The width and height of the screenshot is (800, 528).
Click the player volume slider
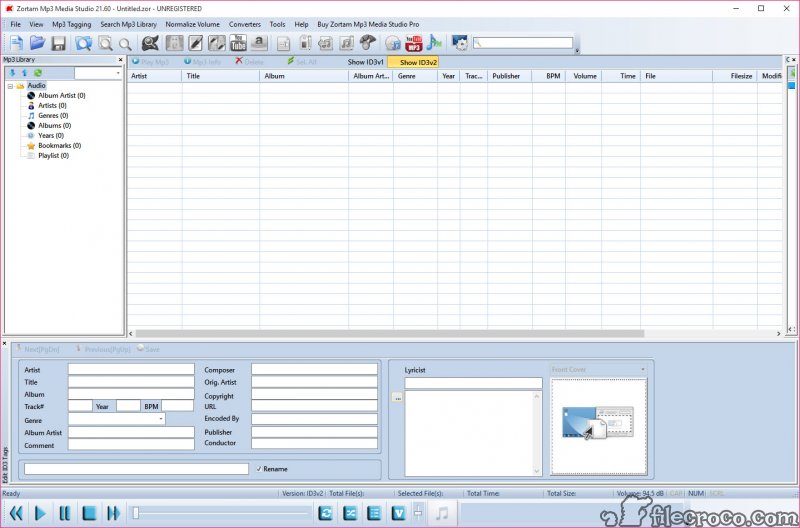click(x=418, y=513)
